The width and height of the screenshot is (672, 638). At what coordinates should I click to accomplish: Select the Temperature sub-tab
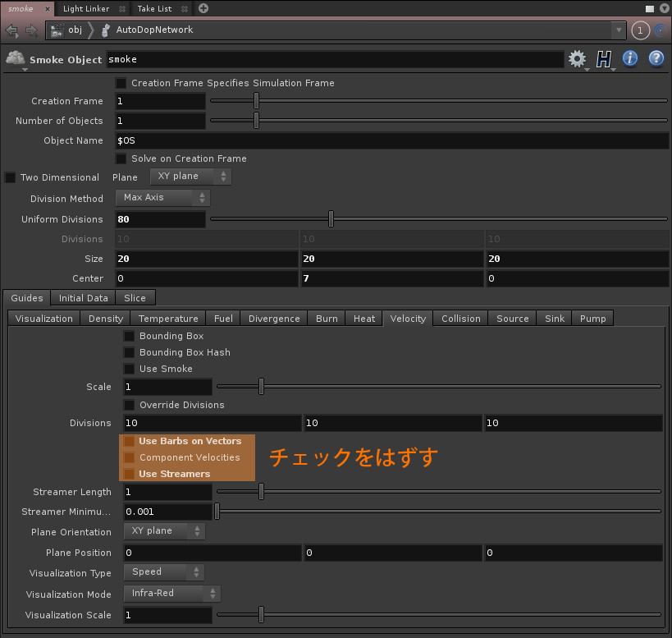[168, 319]
